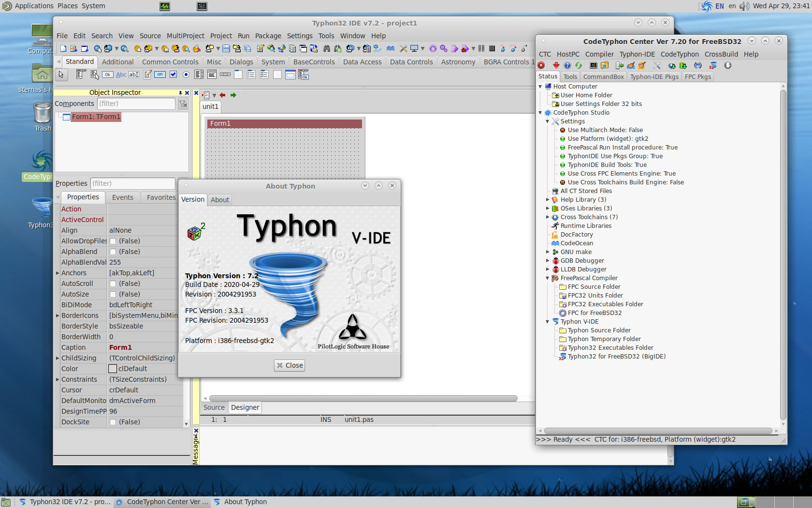Select 'Typhon Source Folder' tree item
Image resolution: width=812 pixels, height=508 pixels.
599,330
